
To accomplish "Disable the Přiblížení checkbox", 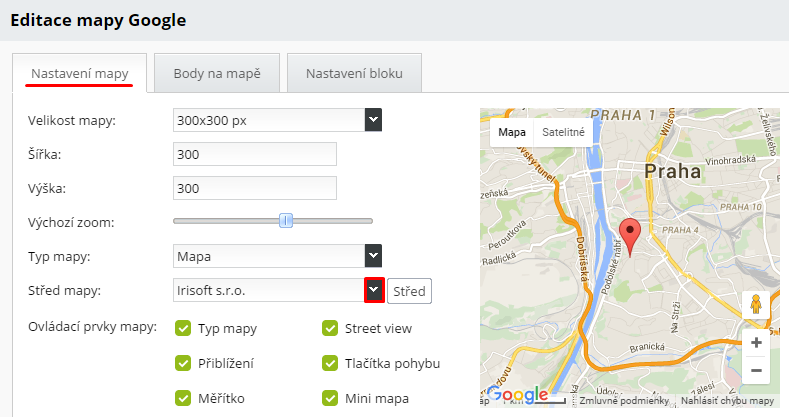I will pos(183,363).
